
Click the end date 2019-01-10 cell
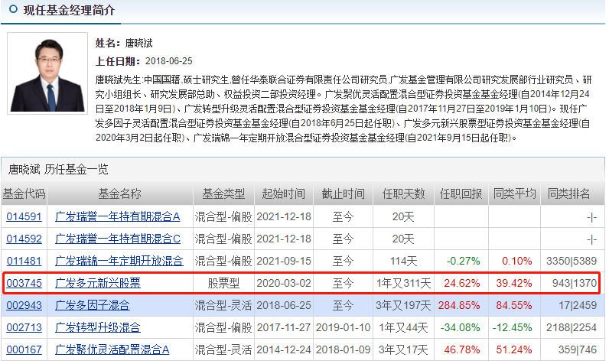343,327
